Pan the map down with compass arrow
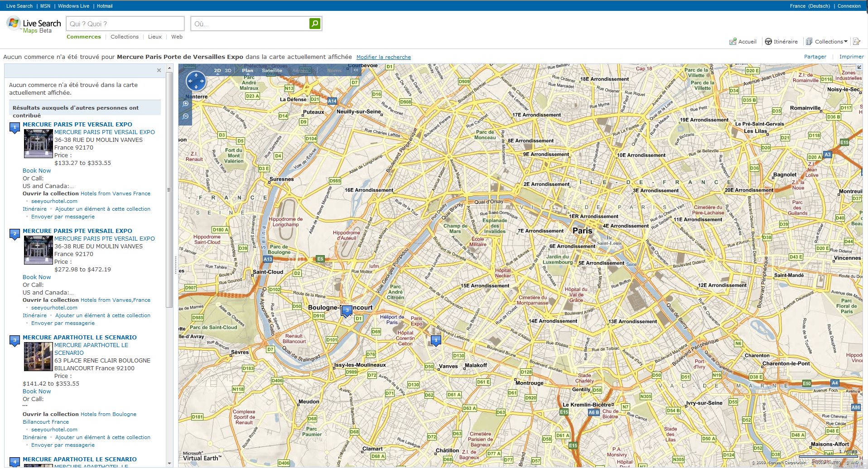The height and width of the screenshot is (469, 868). click(x=196, y=87)
